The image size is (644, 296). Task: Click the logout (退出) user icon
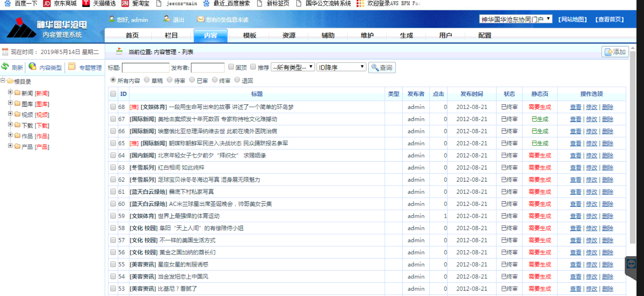166,19
